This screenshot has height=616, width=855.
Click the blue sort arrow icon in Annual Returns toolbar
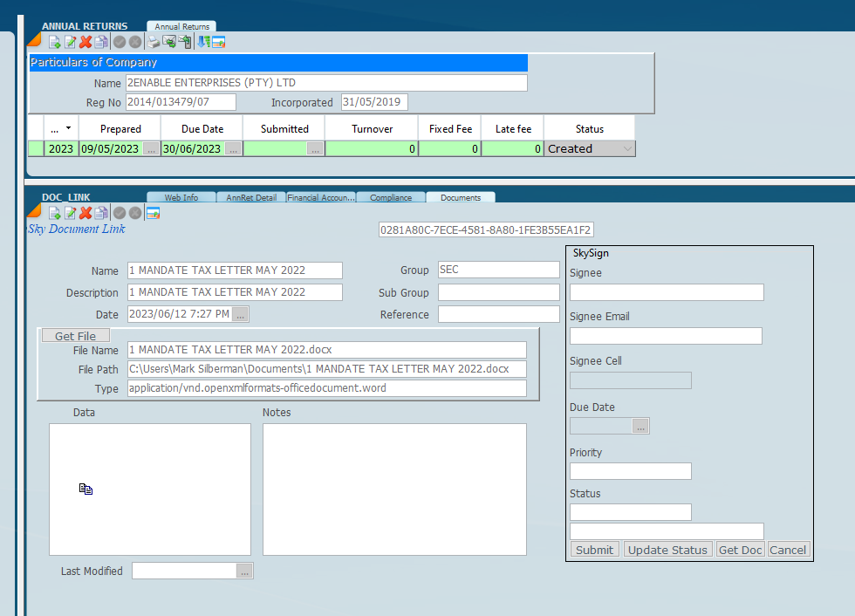(x=202, y=42)
